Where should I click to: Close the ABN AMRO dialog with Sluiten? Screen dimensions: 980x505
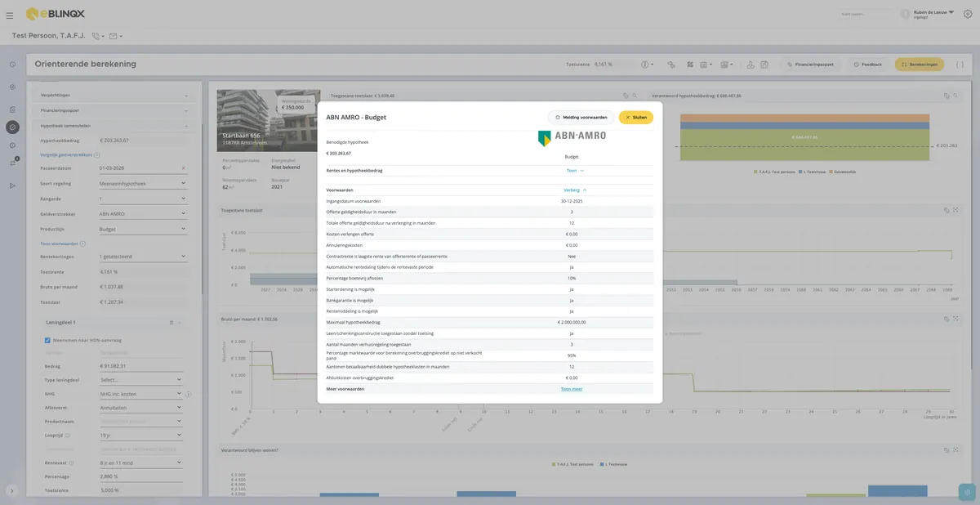(x=636, y=118)
